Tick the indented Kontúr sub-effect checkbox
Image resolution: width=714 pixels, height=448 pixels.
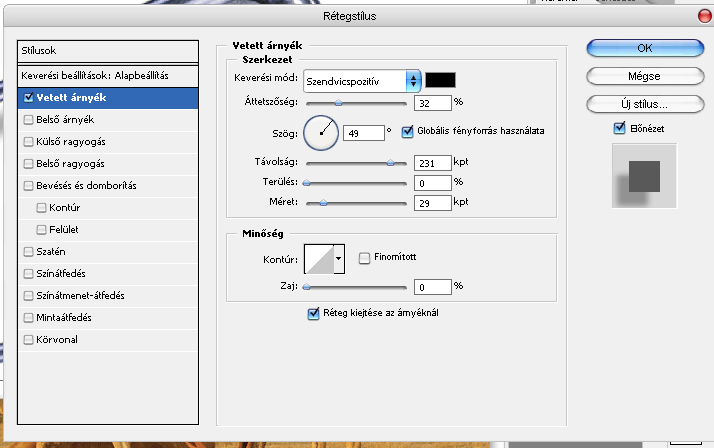pos(41,208)
